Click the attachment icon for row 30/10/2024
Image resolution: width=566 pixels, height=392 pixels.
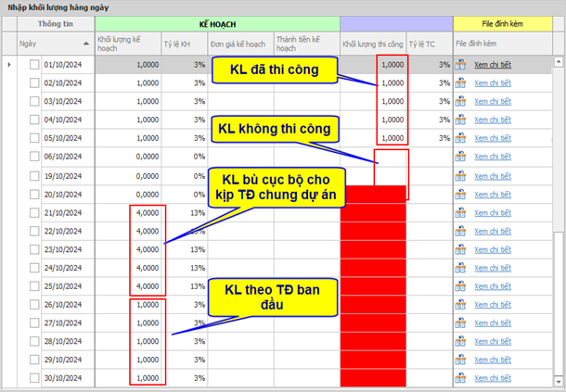460,378
